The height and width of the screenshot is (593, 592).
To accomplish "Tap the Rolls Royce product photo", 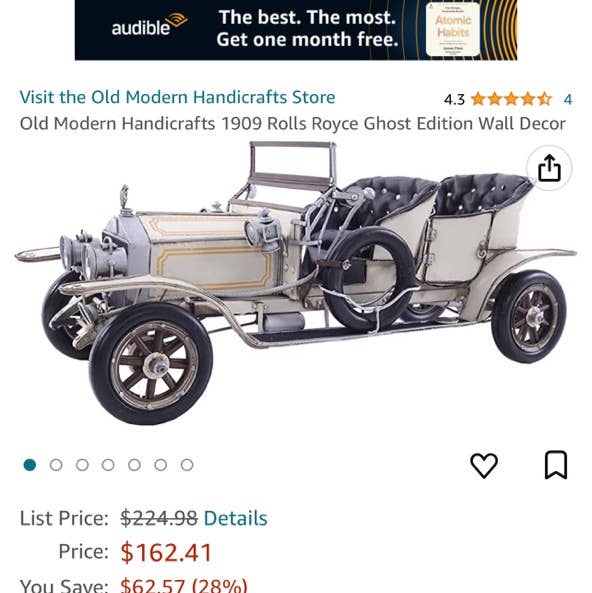I will point(296,282).
